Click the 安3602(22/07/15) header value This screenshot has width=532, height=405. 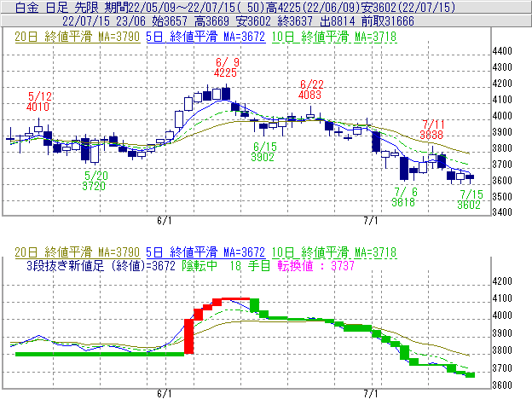[409, 7]
